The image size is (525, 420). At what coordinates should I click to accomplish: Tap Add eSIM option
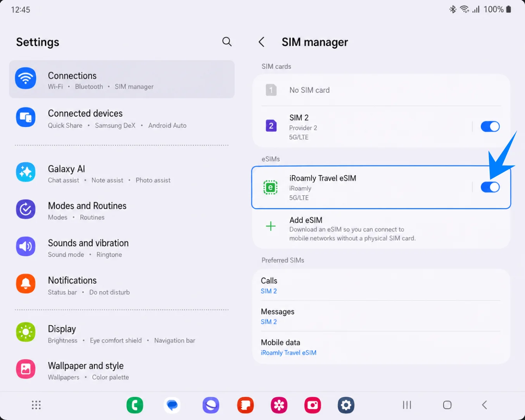[381, 229]
